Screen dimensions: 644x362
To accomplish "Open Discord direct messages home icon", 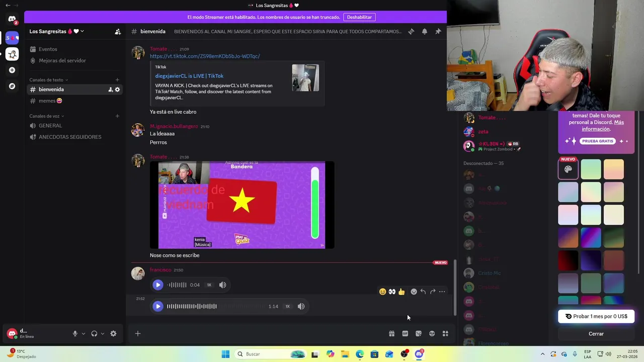I will (12, 19).
